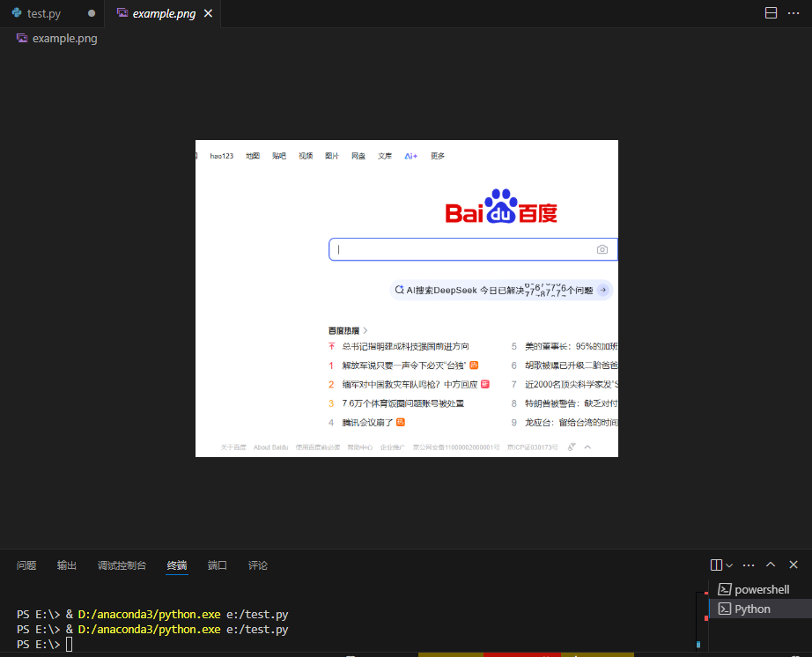Click the Python file icon on test.py tab
Viewport: 812px width, 657px height.
[x=17, y=13]
